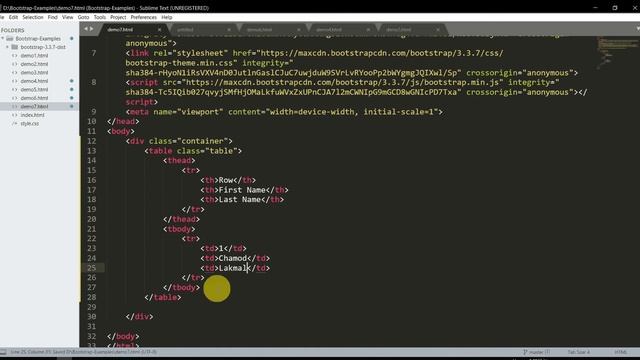This screenshot has height=360, width=640.
Task: Click the code file icon beside index.html
Action: pos(15,115)
